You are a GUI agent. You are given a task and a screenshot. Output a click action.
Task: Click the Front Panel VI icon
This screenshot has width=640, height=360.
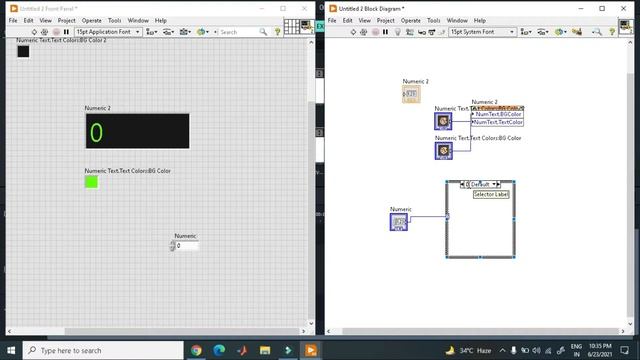tap(307, 27)
